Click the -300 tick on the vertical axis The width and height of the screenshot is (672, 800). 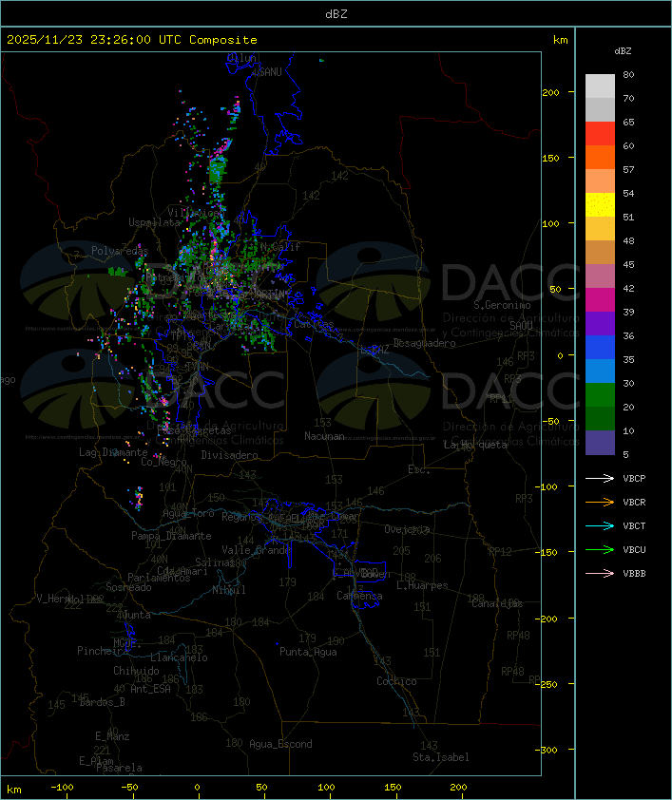(x=548, y=750)
